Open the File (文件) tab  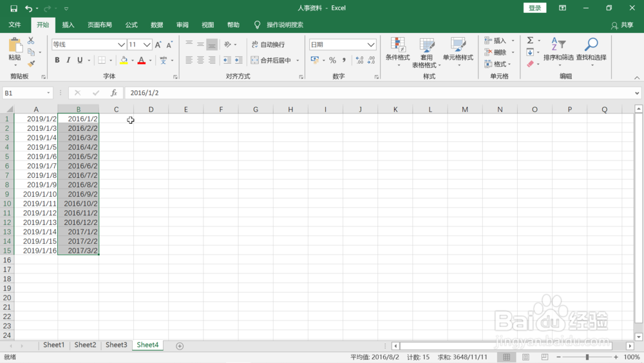click(15, 25)
